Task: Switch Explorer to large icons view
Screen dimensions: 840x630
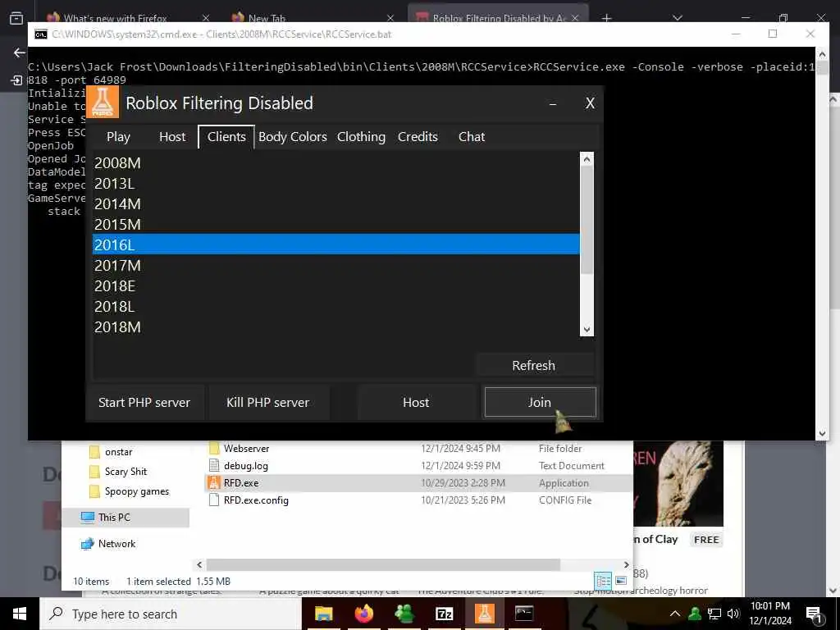Action: coord(621,581)
